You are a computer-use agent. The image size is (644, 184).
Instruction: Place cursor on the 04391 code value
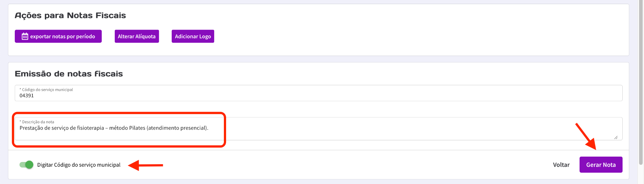27,96
